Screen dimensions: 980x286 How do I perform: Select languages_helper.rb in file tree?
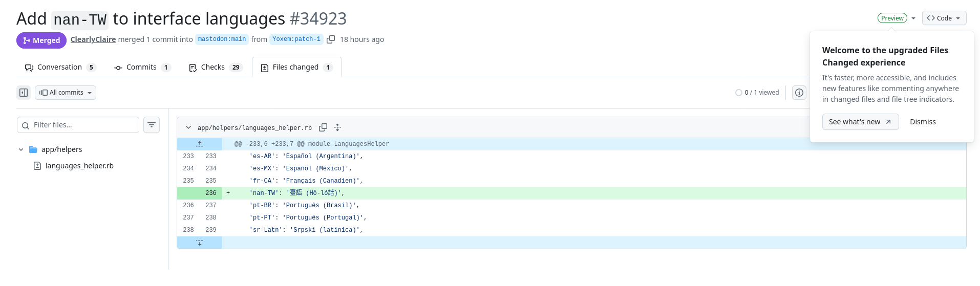79,166
